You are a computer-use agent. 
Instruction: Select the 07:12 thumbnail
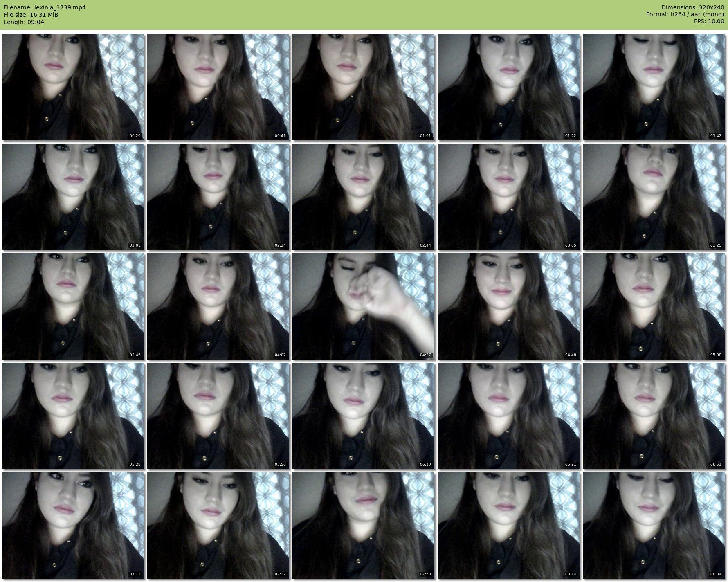pos(73,526)
